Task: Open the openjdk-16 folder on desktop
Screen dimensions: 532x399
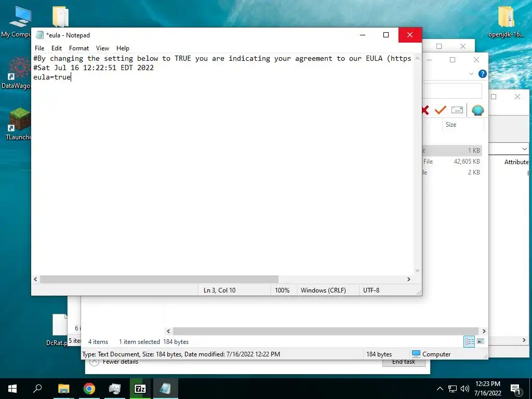Action: click(x=506, y=21)
